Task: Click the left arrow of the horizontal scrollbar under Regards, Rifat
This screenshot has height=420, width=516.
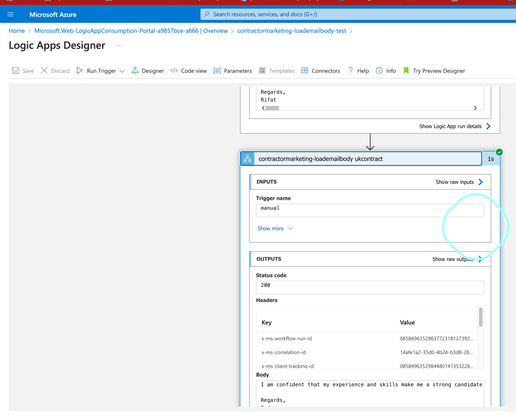Action: (263, 108)
